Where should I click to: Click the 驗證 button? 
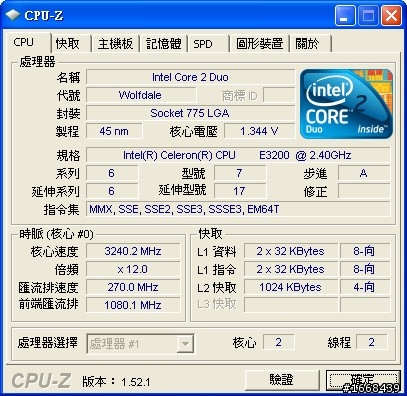(x=282, y=380)
